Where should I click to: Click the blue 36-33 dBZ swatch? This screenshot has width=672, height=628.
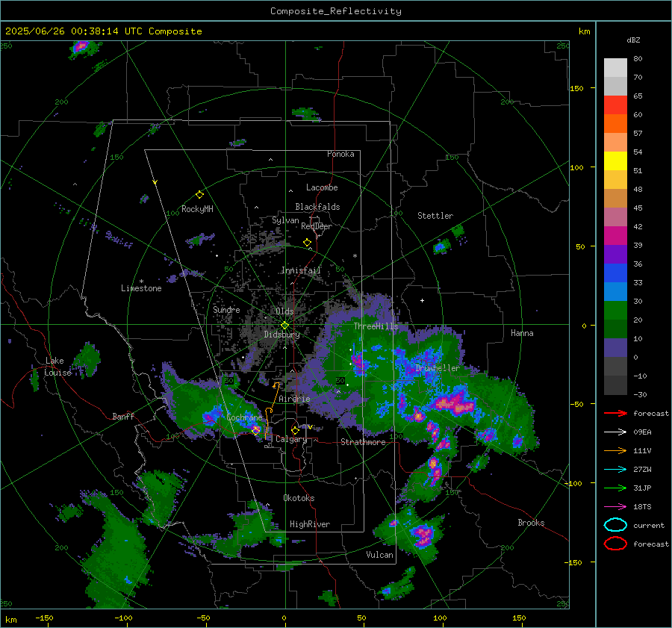pos(615,273)
